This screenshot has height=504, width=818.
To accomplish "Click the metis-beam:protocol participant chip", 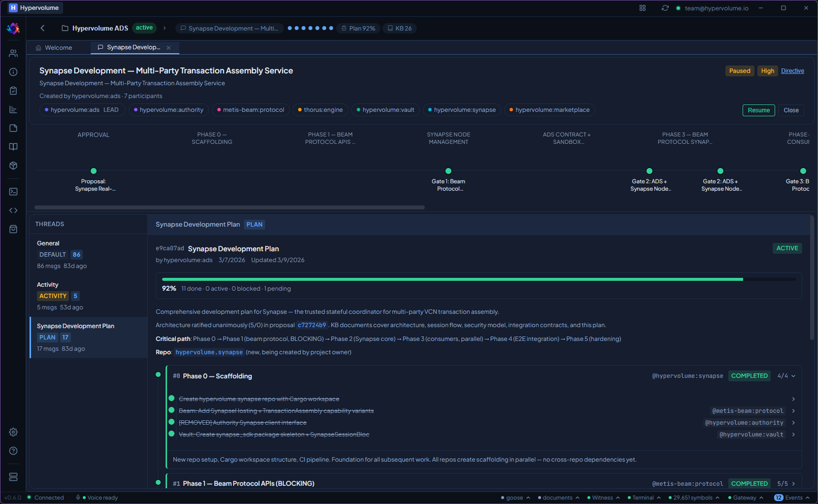I will (x=251, y=110).
